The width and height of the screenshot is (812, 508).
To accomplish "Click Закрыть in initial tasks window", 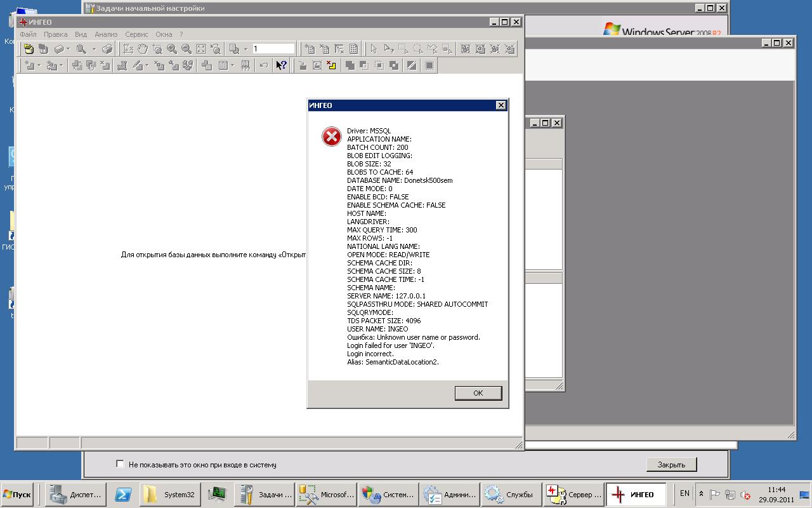I will [671, 465].
